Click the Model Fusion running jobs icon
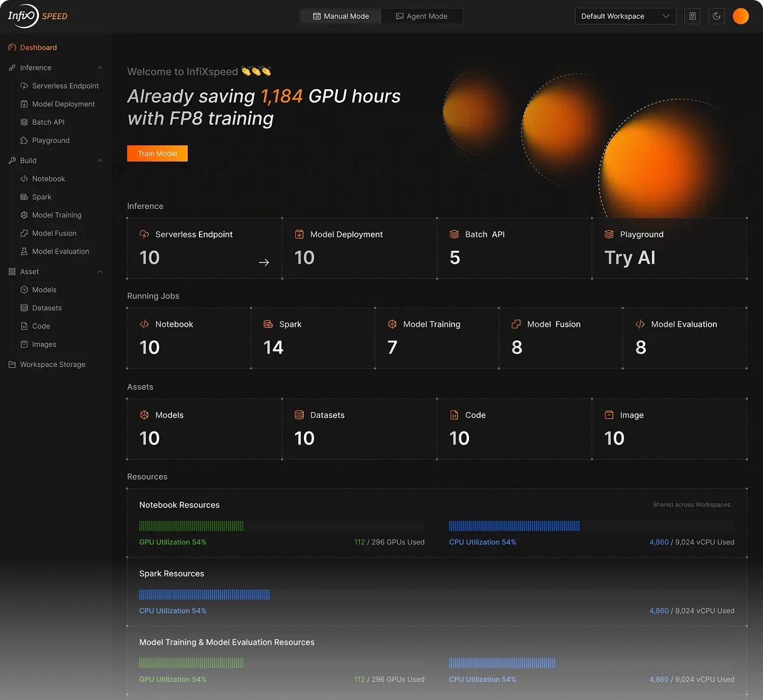Image resolution: width=763 pixels, height=700 pixels. click(516, 324)
